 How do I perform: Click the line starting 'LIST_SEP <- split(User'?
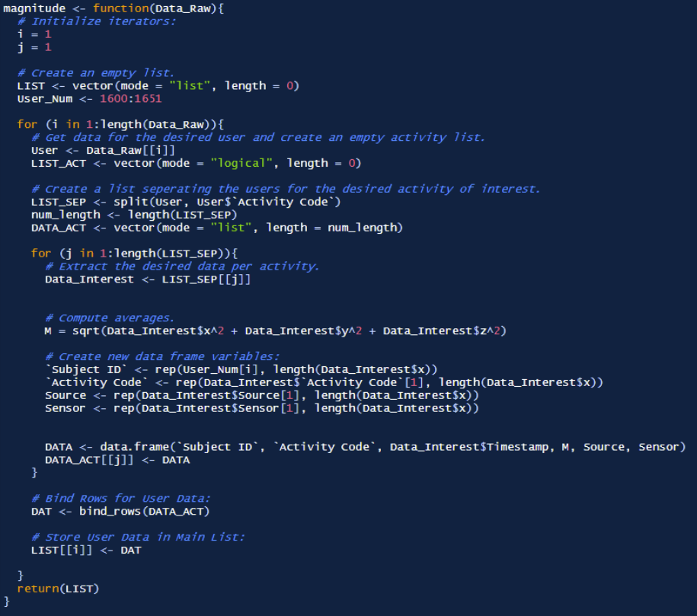186,202
